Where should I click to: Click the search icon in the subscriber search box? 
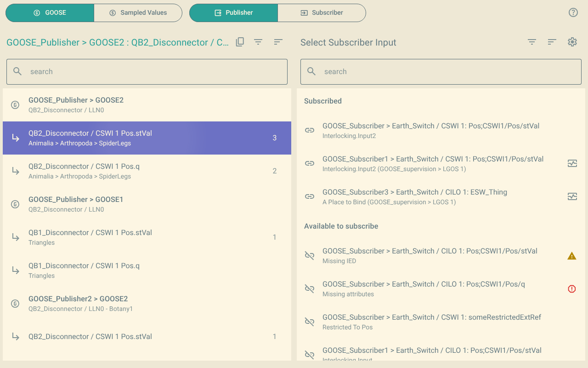click(311, 71)
